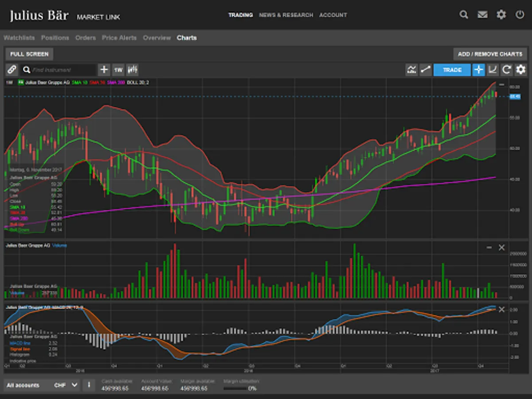
Task: Toggle the crosshair cursor button
Action: (478, 70)
